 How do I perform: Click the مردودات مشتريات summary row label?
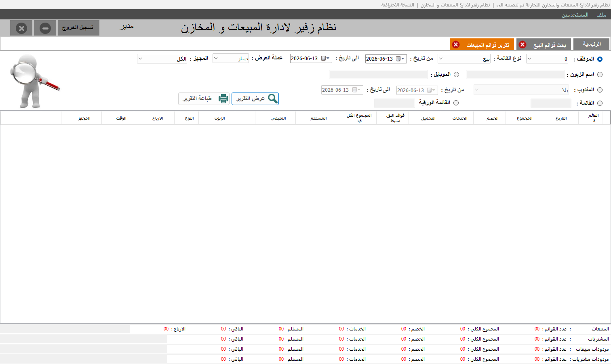tap(590, 359)
